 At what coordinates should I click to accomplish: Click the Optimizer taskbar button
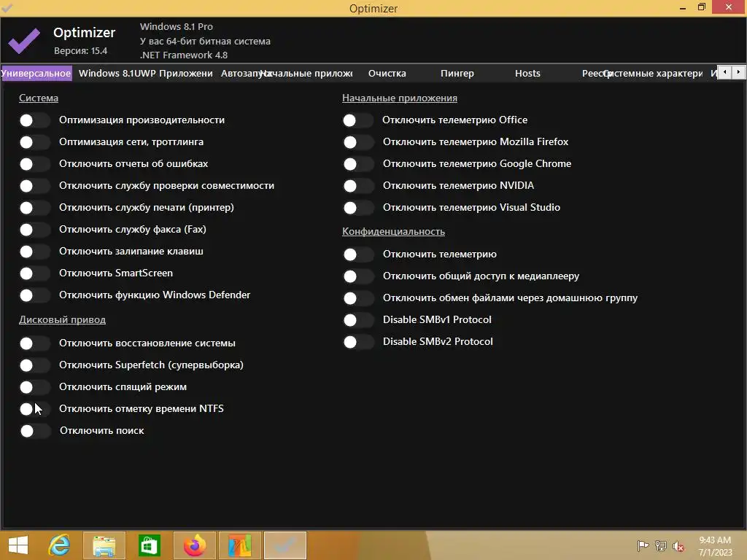point(285,545)
